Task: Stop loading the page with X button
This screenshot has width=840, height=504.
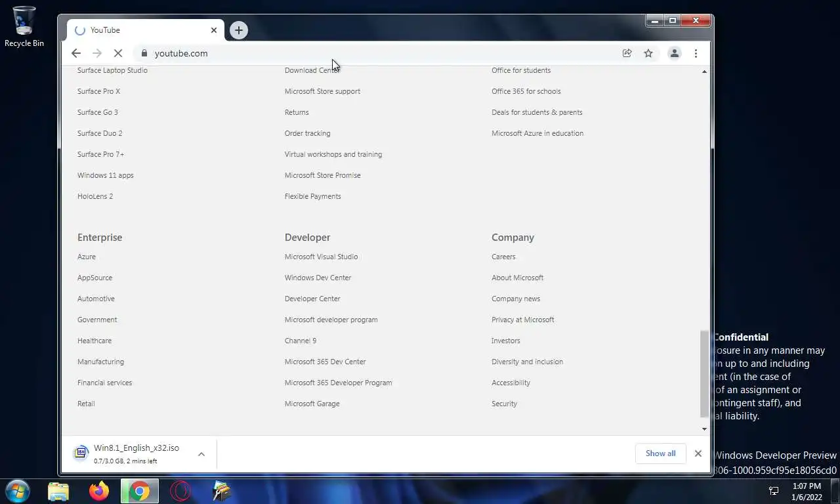Action: (x=118, y=53)
